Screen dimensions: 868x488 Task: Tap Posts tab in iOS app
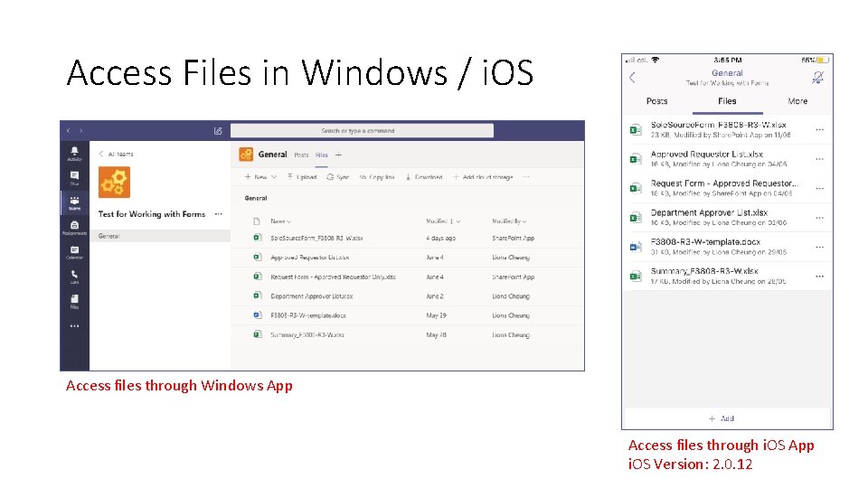tap(657, 101)
